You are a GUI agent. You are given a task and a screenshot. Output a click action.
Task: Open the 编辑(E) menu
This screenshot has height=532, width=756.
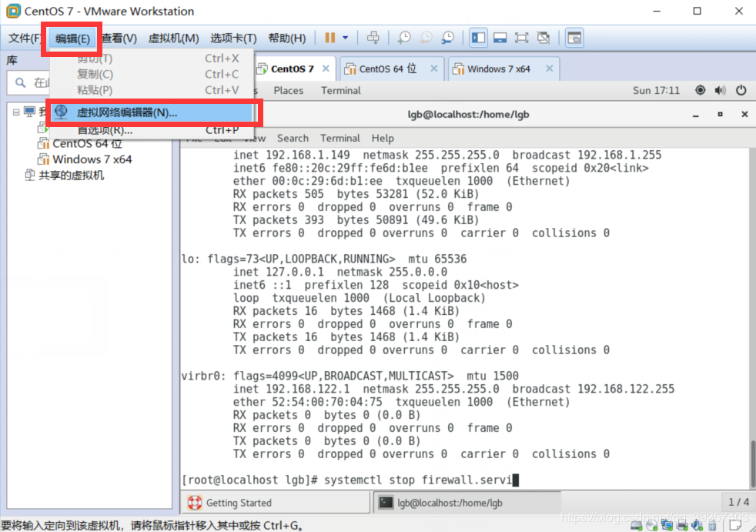(x=72, y=38)
